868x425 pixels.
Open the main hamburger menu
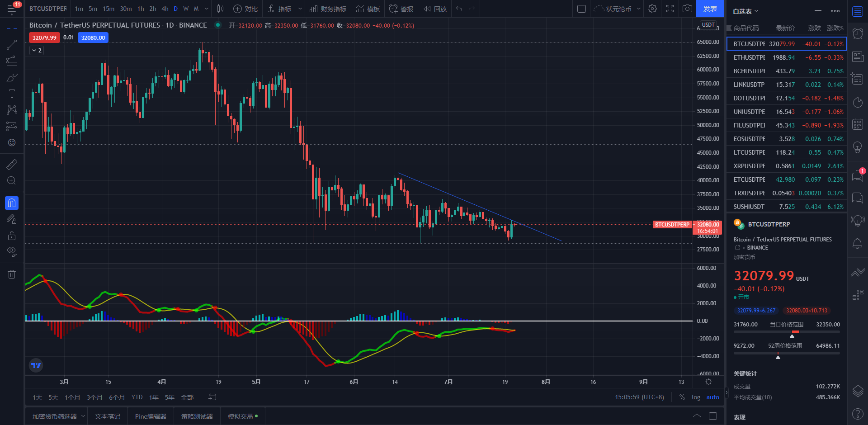point(12,9)
